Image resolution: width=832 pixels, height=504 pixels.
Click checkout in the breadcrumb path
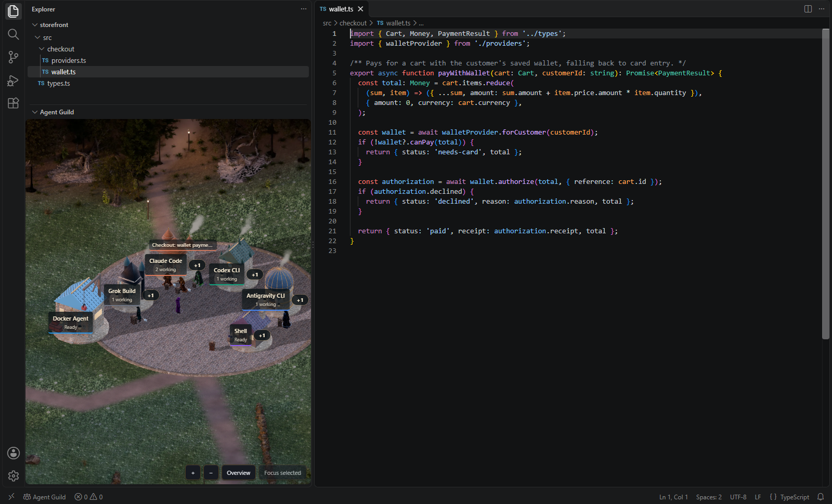tap(353, 23)
